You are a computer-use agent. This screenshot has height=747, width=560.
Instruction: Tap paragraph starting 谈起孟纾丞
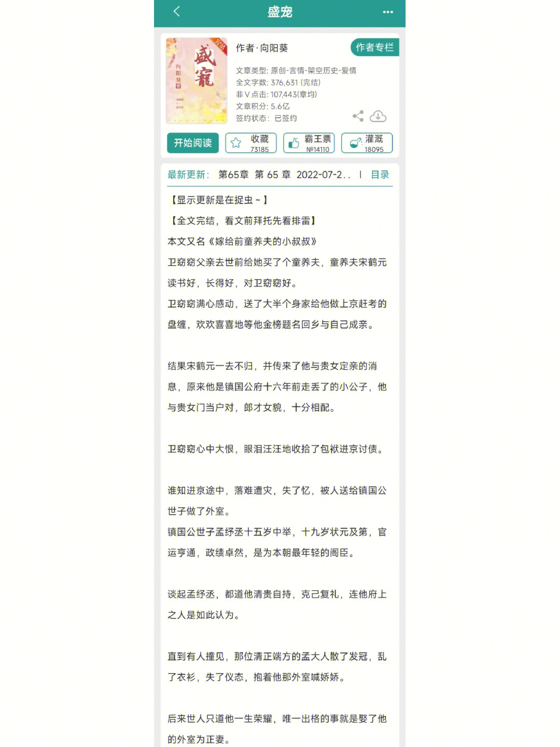pos(277,604)
